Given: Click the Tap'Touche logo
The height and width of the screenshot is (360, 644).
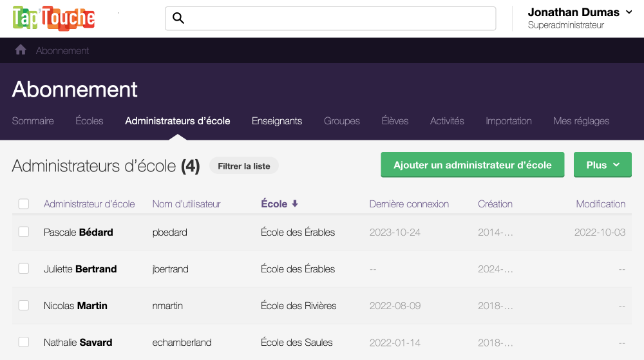Looking at the screenshot, I should pos(53,18).
